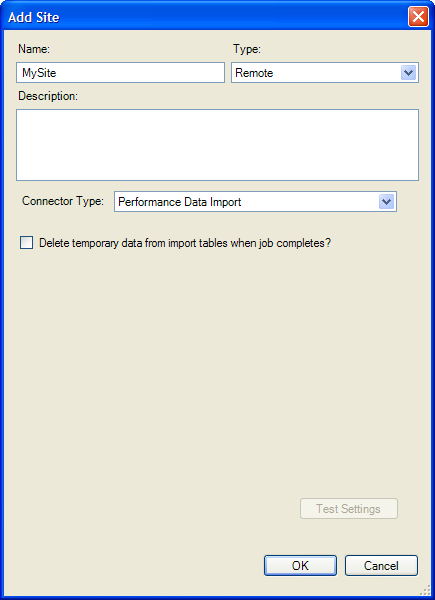Click the 'Delete temporary data from import tables' label
Image resolution: width=435 pixels, height=600 pixels.
(185, 243)
